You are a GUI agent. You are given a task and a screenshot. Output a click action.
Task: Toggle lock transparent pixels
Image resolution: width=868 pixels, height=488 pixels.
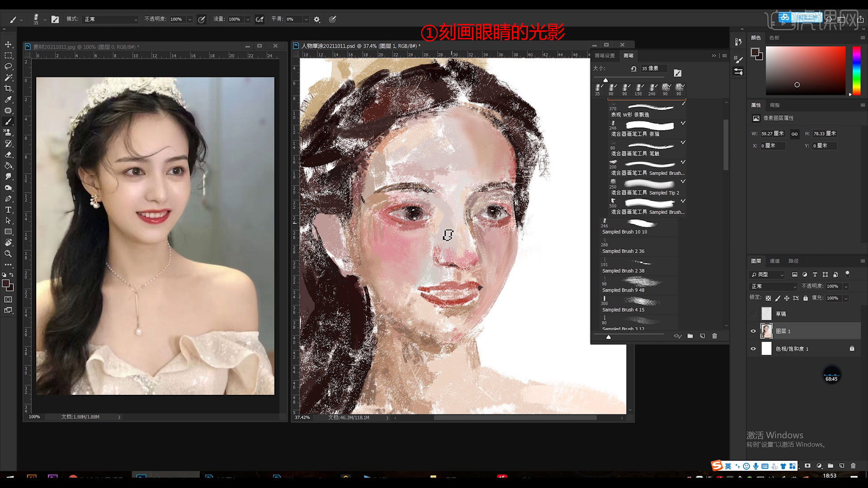point(768,298)
